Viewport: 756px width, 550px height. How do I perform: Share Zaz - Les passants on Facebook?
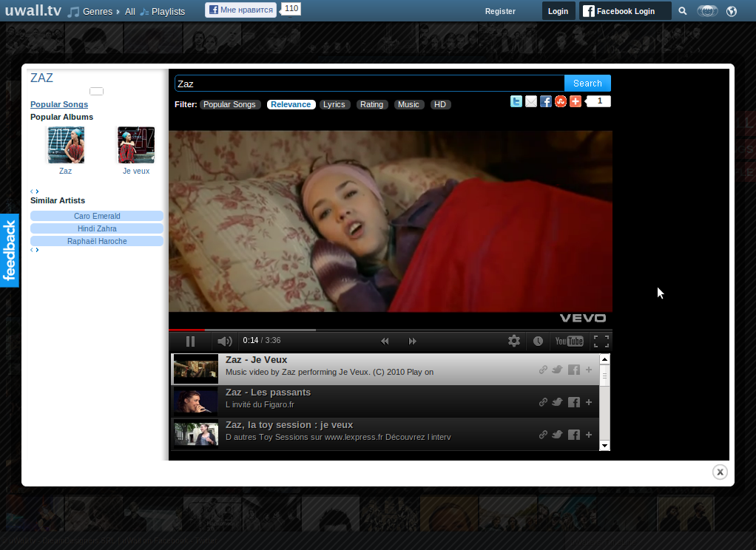click(574, 402)
